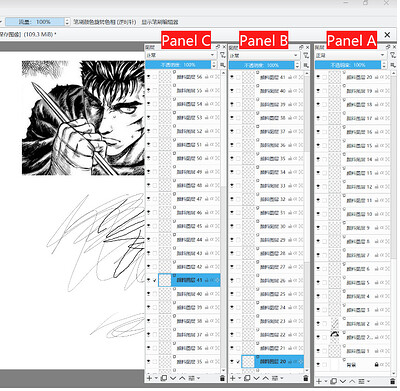Open blend mode dropdown in leftmost Layers docker
Image resolution: width=400 pixels, height=391 pixels.
point(181,55)
